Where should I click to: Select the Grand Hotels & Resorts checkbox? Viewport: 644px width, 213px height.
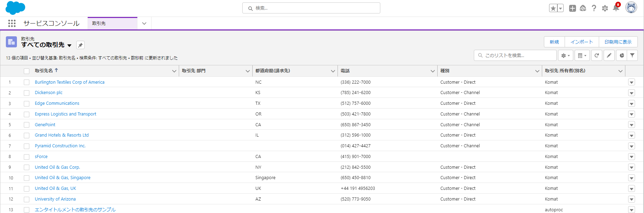coord(27,136)
